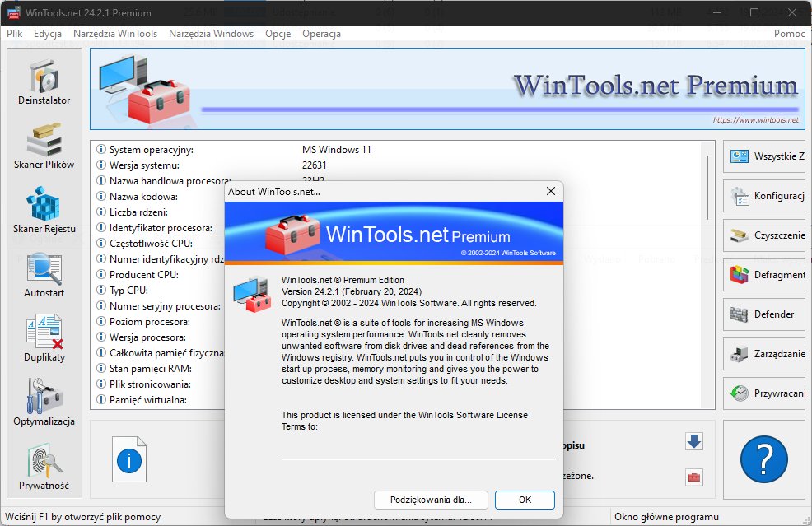Open the Edycja menu

point(48,34)
